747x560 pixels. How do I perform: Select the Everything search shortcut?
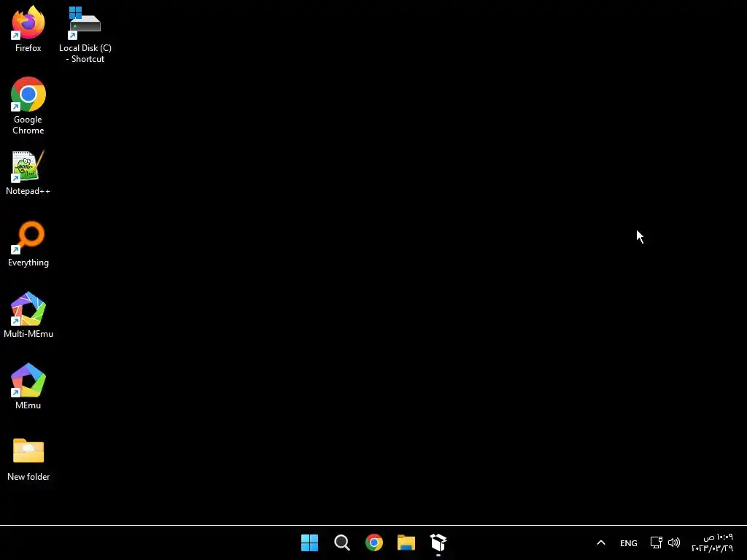pos(28,244)
